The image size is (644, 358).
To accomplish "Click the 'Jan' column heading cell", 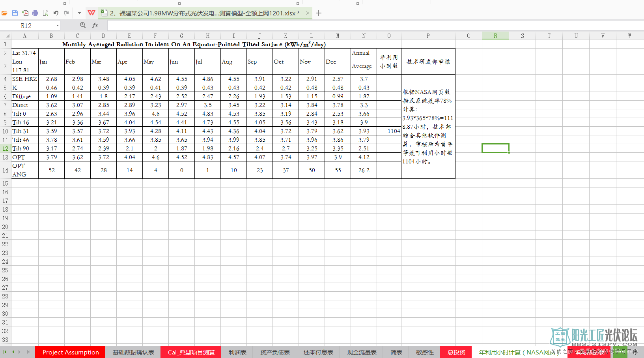I will coord(51,62).
